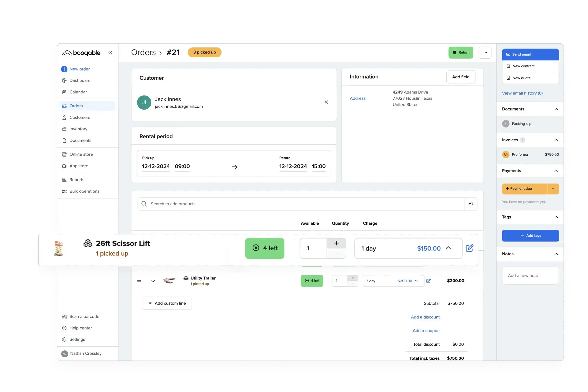Open the three-dots more options menu
This screenshot has height=392, width=588.
pos(485,52)
